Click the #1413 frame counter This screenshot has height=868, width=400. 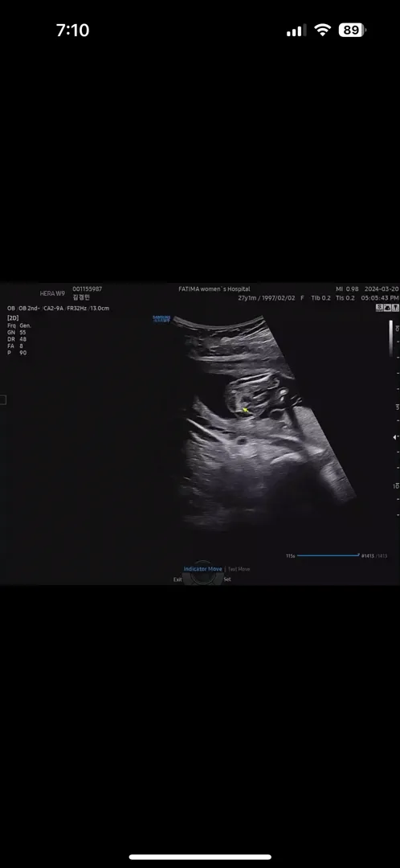click(x=369, y=556)
